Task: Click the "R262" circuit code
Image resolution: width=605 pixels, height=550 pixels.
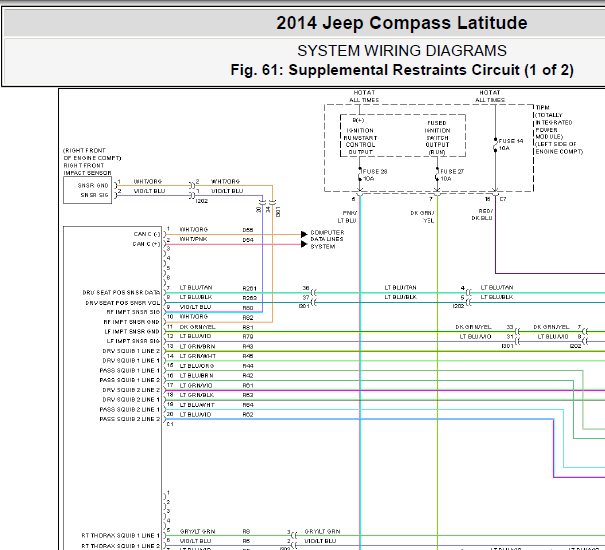Action: pos(250,298)
